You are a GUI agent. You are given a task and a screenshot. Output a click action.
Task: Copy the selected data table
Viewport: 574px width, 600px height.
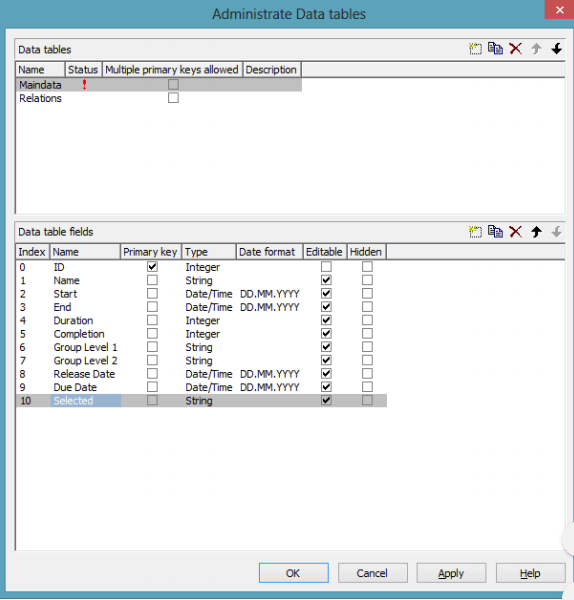[496, 49]
